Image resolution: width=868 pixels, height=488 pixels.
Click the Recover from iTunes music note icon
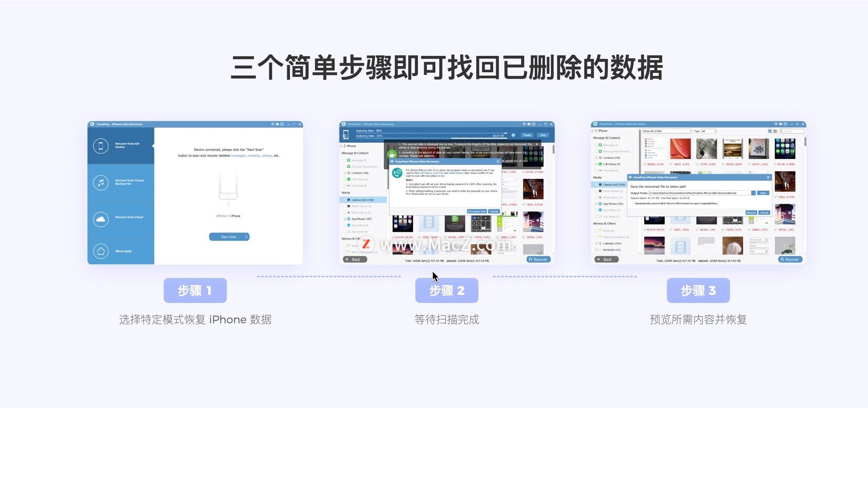click(101, 183)
